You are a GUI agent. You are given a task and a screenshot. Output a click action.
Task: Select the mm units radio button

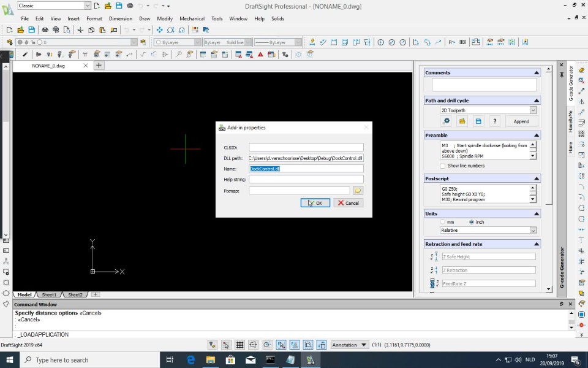[443, 222]
